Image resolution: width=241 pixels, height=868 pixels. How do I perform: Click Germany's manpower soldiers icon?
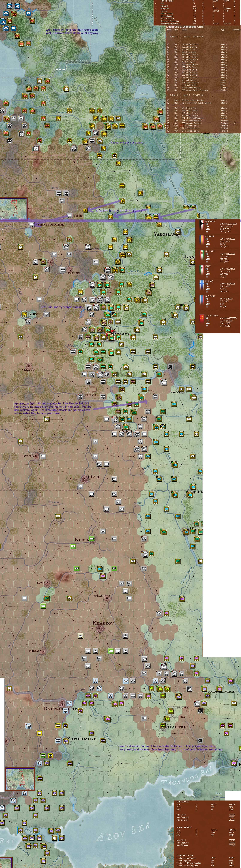[x=207, y=224]
